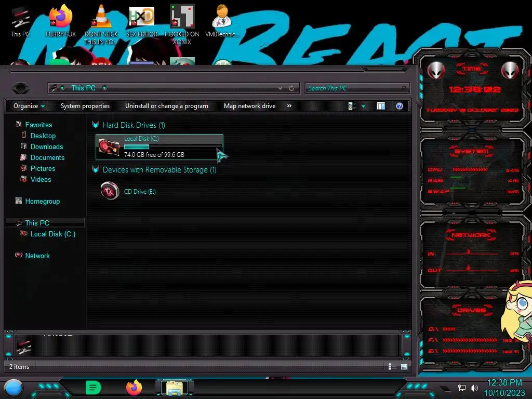This screenshot has height=399, width=532.
Task: Click the search magnifier icon
Action: (404, 88)
